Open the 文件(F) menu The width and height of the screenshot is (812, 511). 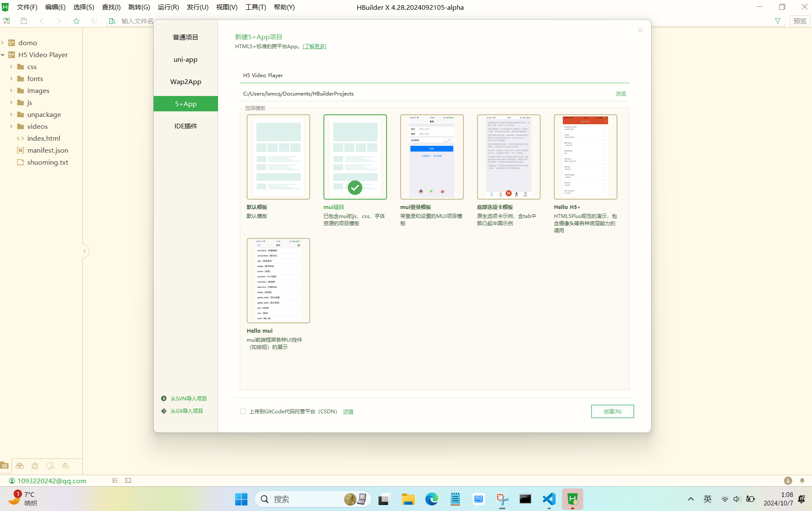pos(27,7)
